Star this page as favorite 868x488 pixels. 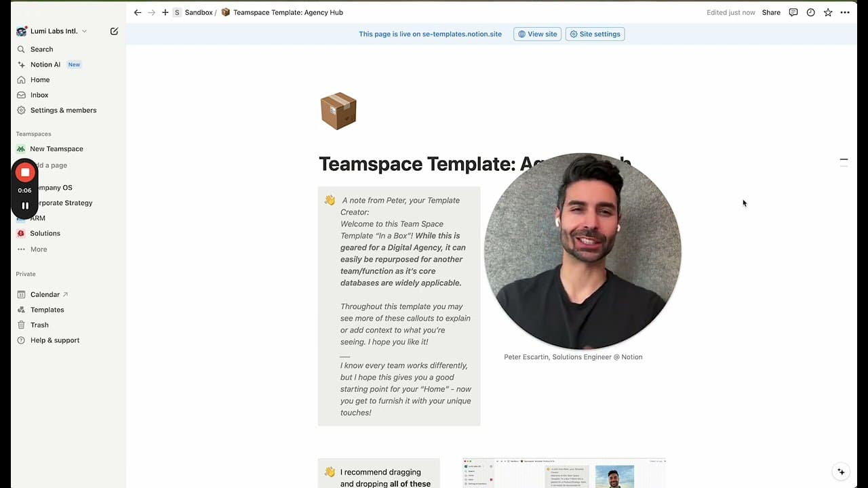[828, 12]
